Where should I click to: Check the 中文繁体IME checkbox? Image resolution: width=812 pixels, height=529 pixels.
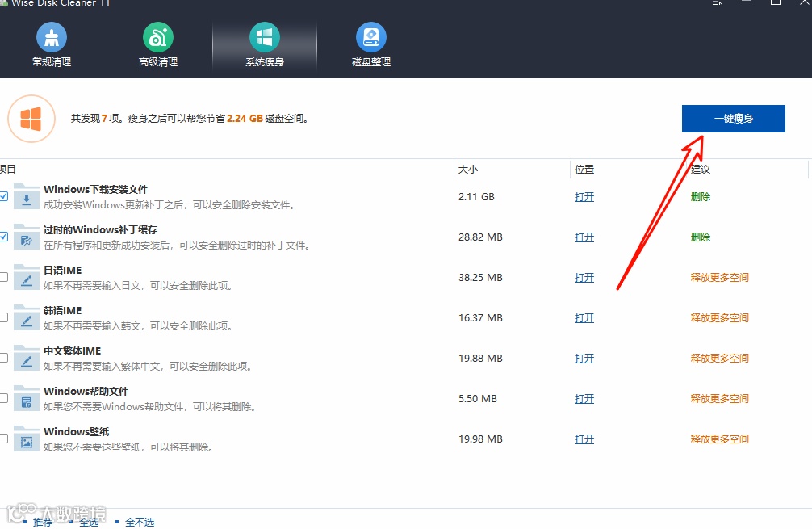3,358
